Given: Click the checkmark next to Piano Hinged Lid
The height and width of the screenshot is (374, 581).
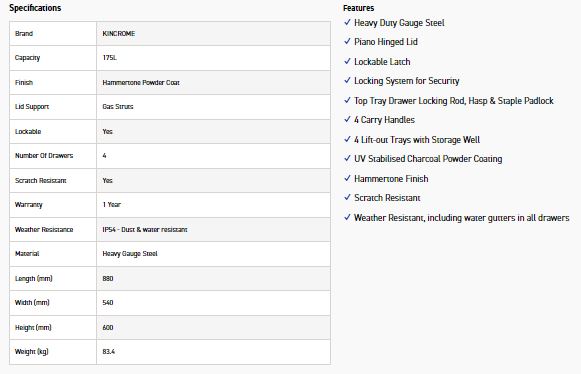Looking at the screenshot, I should 347,41.
